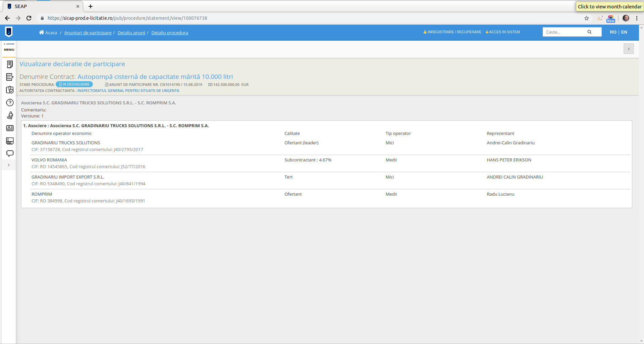Open Detaliu anunt breadcrumb link

(131, 33)
